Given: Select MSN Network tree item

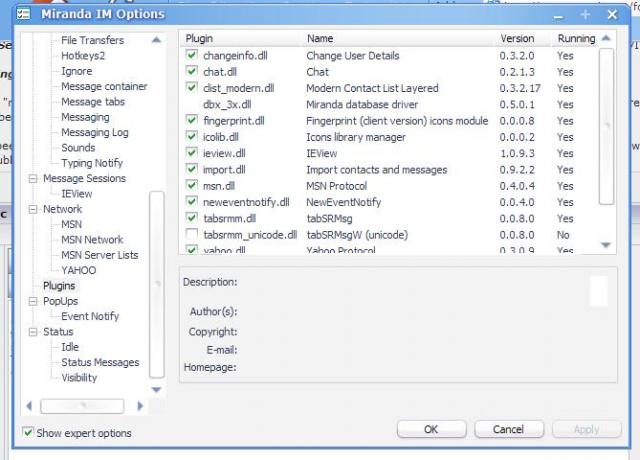Looking at the screenshot, I should [92, 240].
